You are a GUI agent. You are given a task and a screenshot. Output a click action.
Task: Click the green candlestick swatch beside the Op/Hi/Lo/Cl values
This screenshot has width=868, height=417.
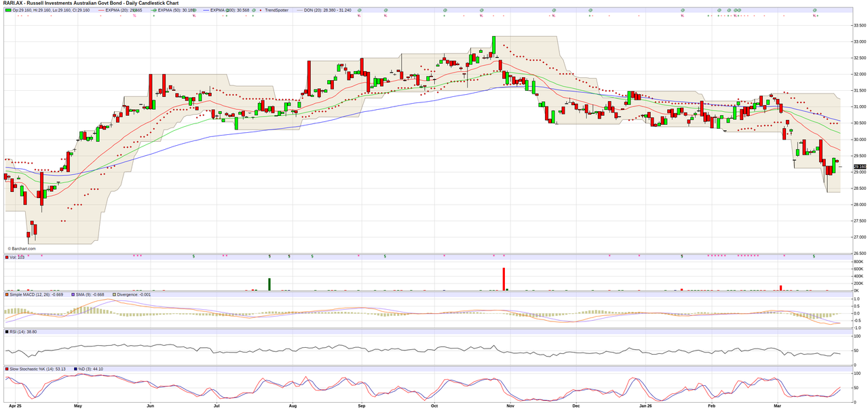pyautogui.click(x=7, y=10)
